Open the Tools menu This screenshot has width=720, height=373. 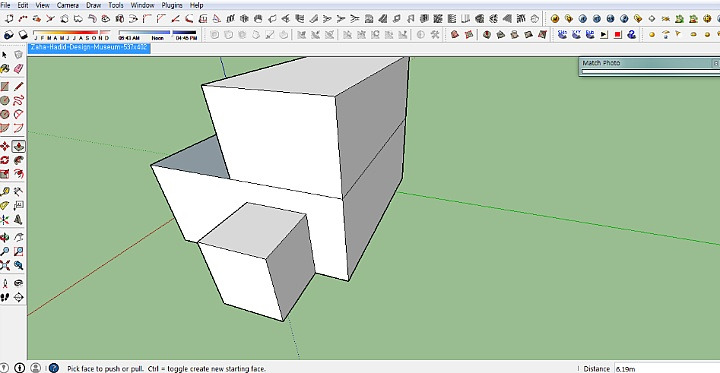click(x=116, y=6)
